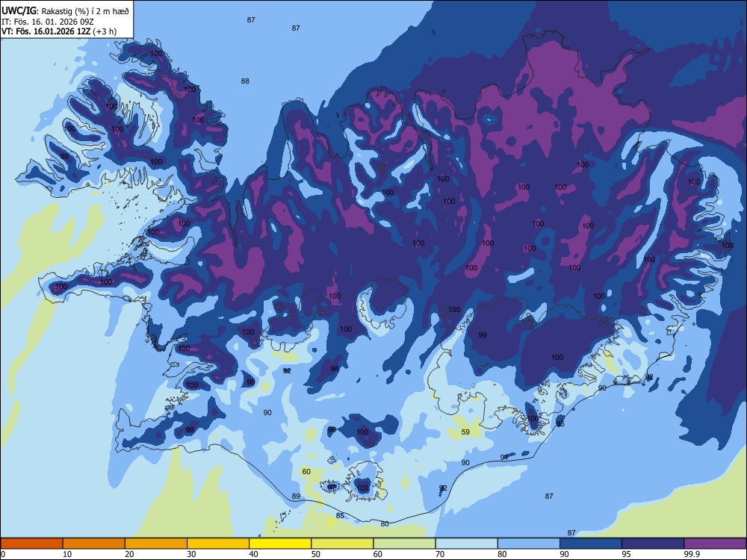The height and width of the screenshot is (560, 747).
Task: Pick the purple legend swatch above 99.9
Action: (x=715, y=544)
